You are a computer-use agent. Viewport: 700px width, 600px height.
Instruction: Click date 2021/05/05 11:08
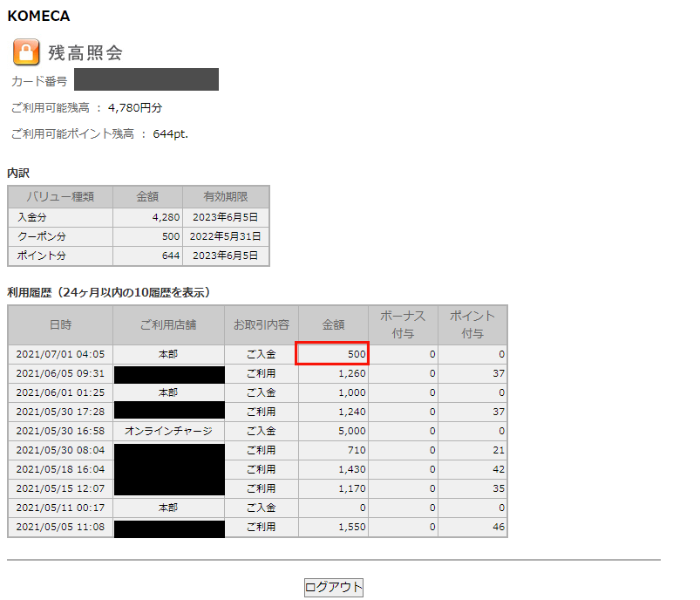coord(60,527)
